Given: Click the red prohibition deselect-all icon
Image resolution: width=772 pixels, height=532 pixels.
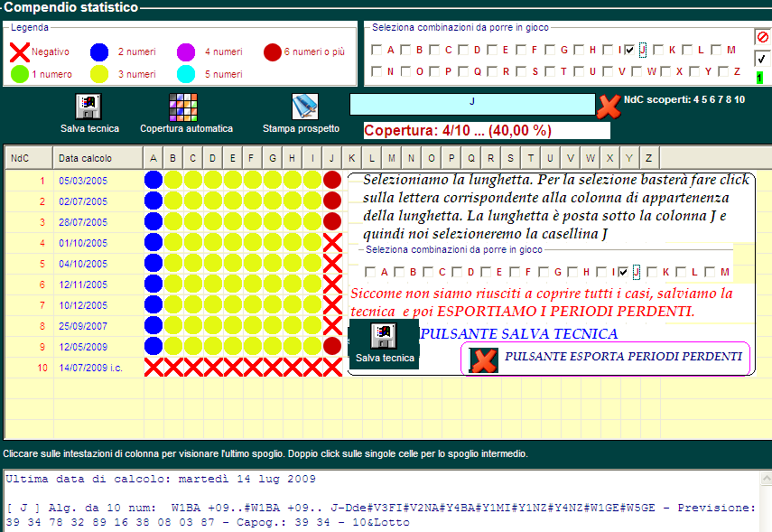Looking at the screenshot, I should point(762,37).
